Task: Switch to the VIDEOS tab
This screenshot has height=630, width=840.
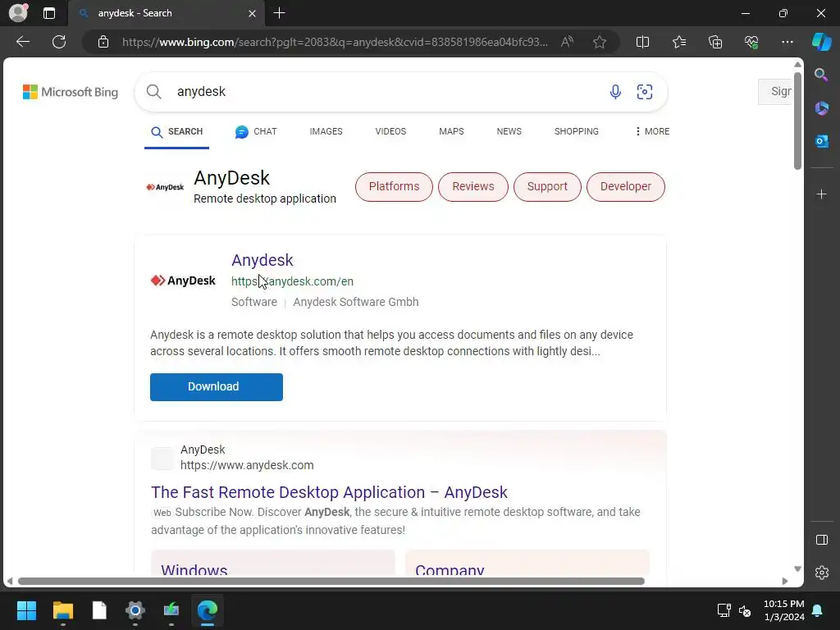Action: [390, 132]
